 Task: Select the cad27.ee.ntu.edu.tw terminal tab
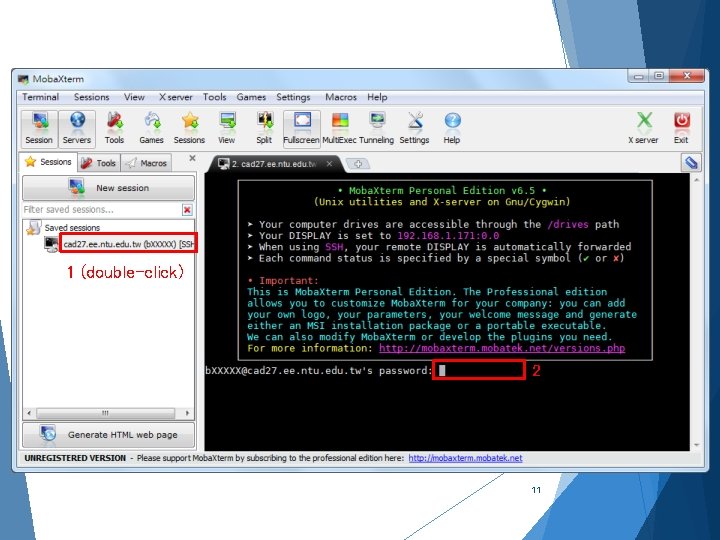(x=274, y=164)
